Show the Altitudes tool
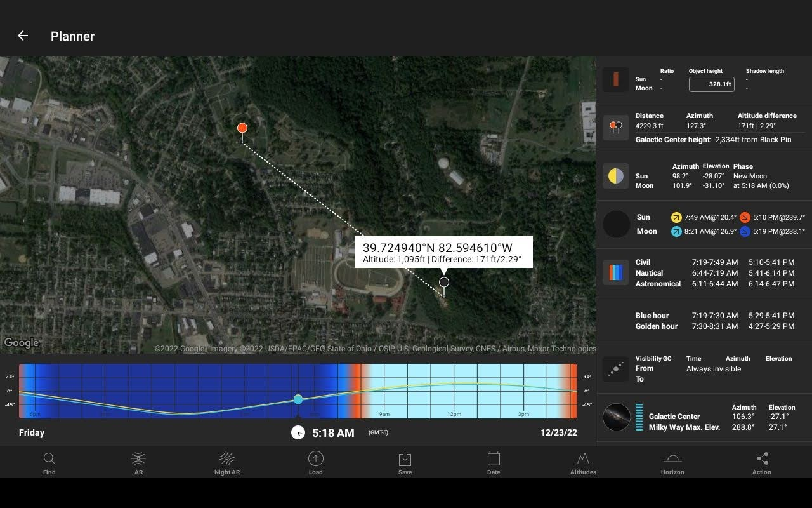The image size is (812, 508). (x=583, y=463)
